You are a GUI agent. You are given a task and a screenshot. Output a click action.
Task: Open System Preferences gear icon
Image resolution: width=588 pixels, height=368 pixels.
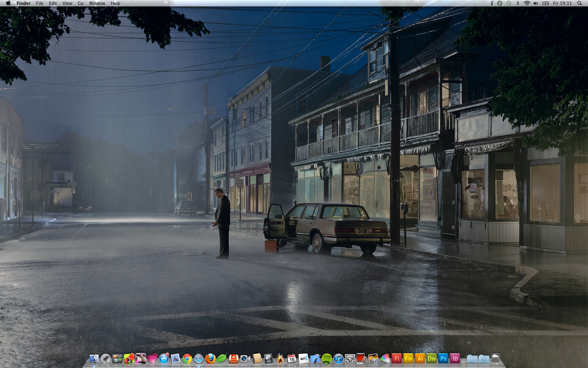(350, 358)
